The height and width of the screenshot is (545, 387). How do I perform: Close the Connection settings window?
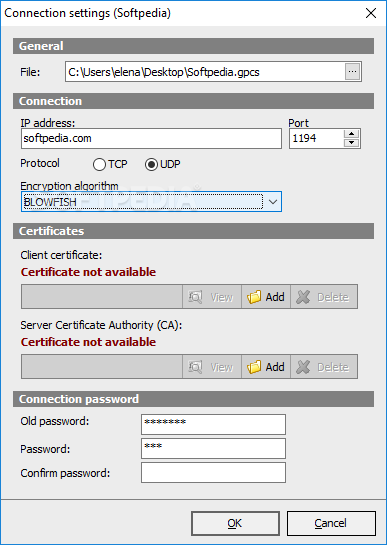click(x=371, y=13)
